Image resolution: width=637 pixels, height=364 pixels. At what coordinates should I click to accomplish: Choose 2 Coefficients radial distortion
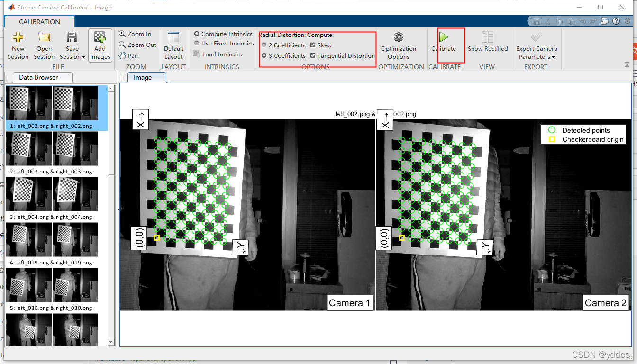[x=283, y=45]
